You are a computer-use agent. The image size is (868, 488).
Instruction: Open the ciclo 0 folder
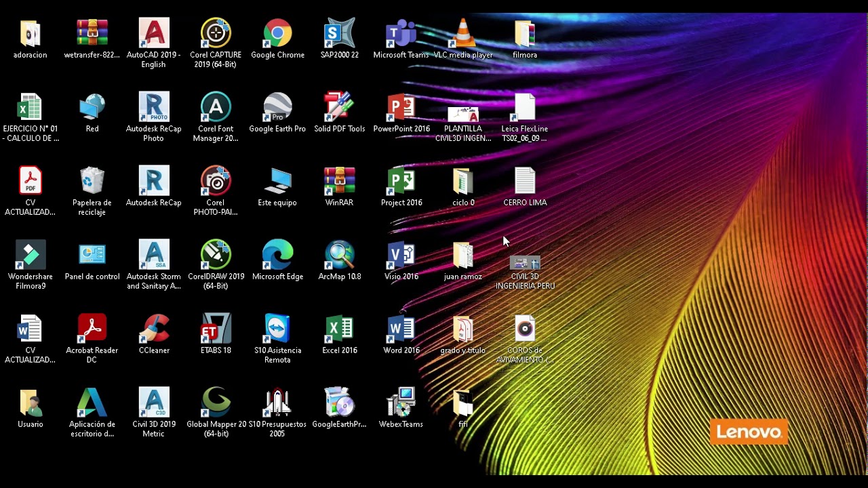click(x=463, y=181)
